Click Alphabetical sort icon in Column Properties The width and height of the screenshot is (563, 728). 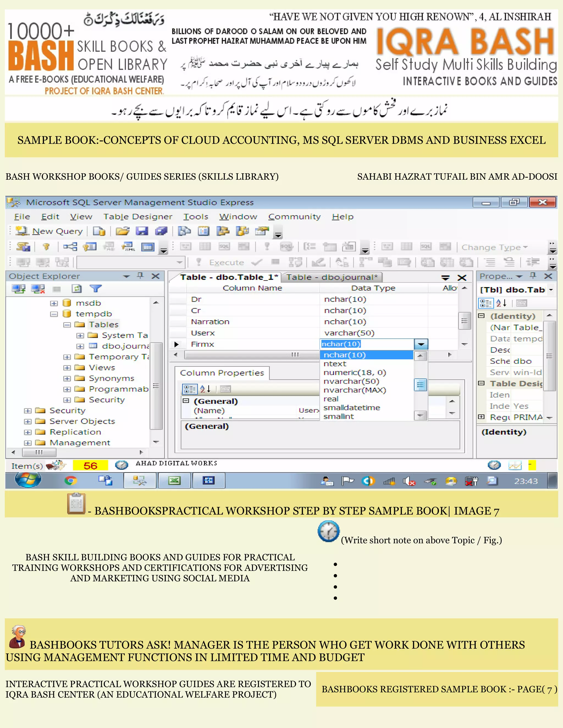(205, 389)
